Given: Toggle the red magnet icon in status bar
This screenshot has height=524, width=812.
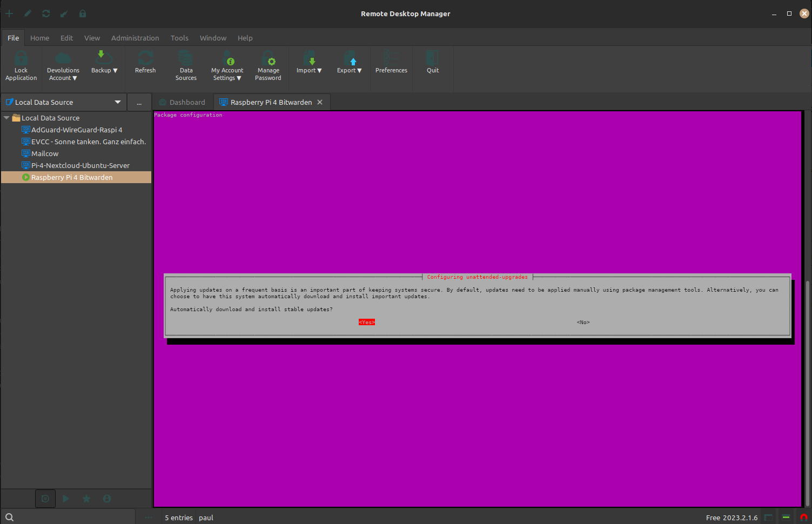Looking at the screenshot, I should click(x=803, y=518).
